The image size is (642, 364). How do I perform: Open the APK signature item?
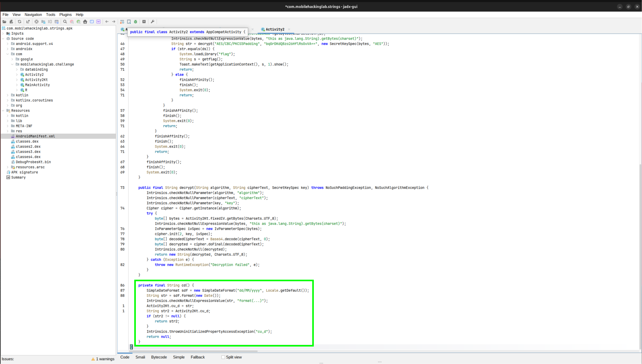coord(24,172)
